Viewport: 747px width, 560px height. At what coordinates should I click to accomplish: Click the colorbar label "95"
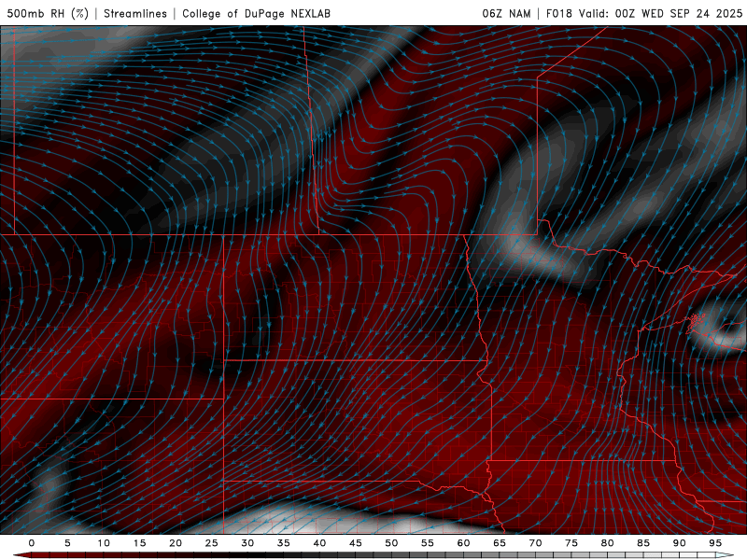(x=715, y=543)
